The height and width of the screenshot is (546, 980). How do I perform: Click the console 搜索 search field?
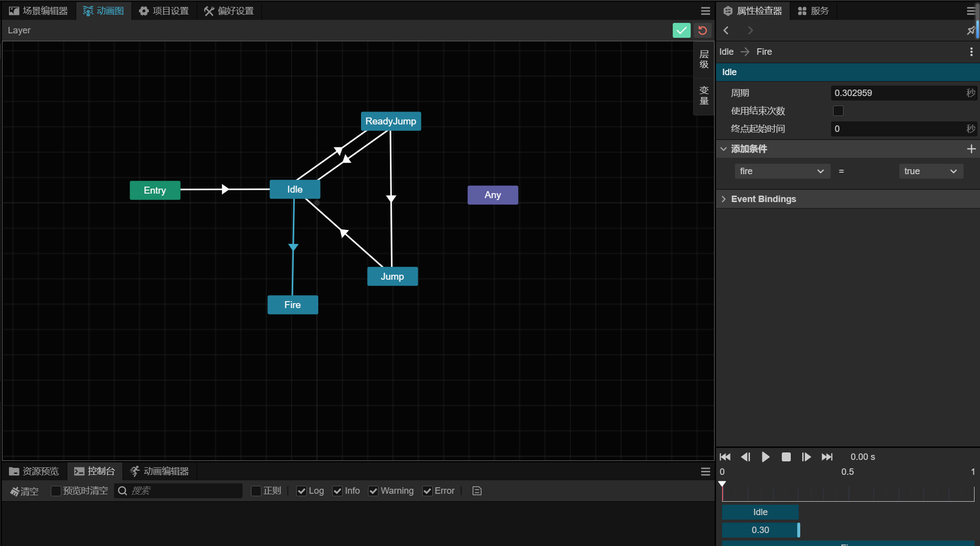pyautogui.click(x=178, y=491)
